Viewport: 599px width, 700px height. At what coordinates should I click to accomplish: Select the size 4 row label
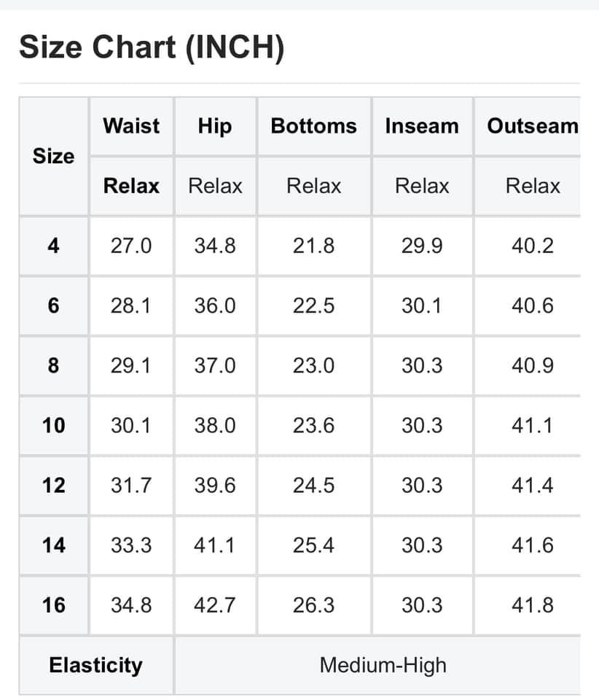[x=53, y=246]
